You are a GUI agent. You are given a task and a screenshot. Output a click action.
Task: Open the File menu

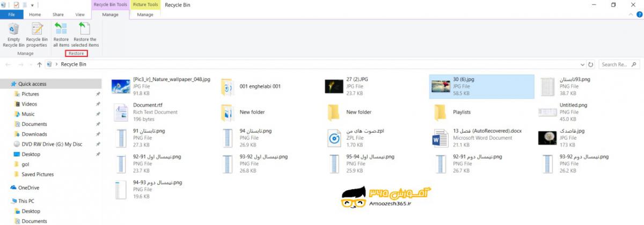[x=11, y=14]
